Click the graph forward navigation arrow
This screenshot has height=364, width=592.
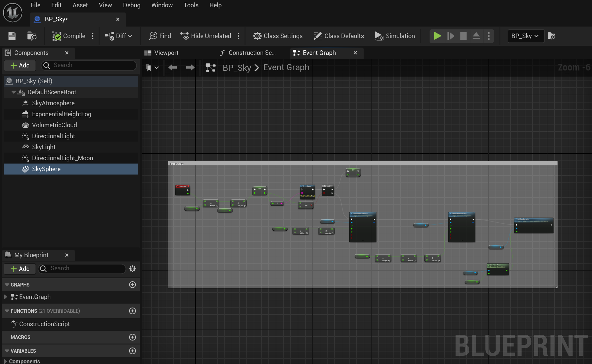[x=190, y=67]
